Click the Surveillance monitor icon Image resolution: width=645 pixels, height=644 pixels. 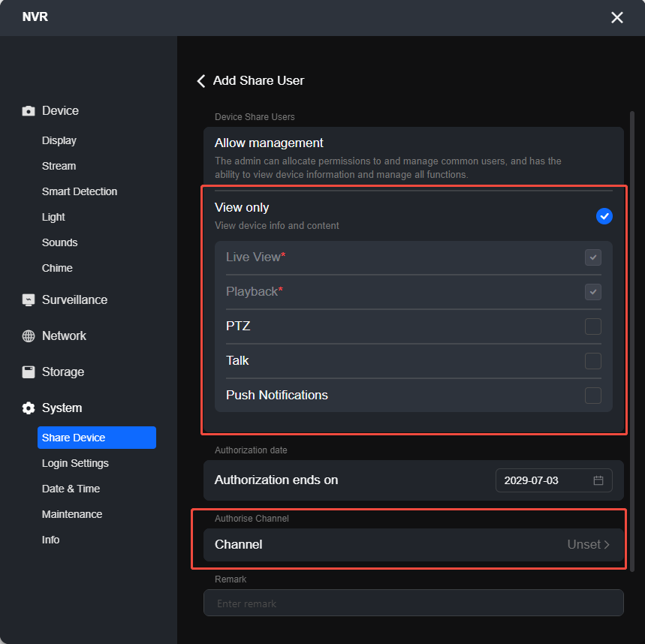tap(29, 300)
